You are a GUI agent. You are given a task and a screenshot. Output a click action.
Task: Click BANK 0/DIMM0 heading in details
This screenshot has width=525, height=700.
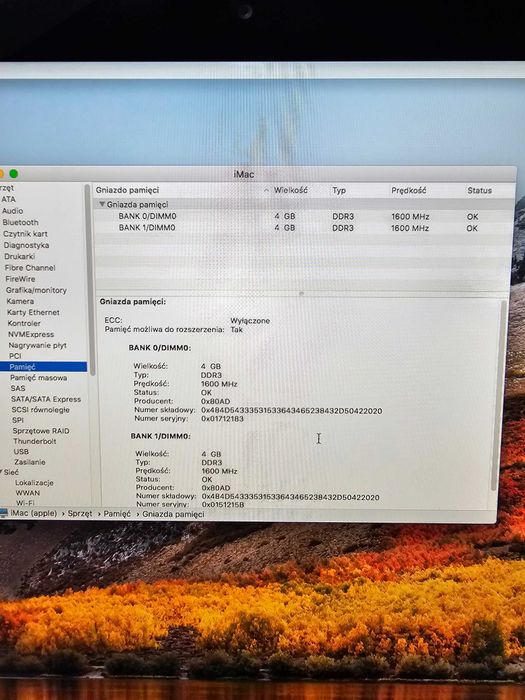coord(160,347)
